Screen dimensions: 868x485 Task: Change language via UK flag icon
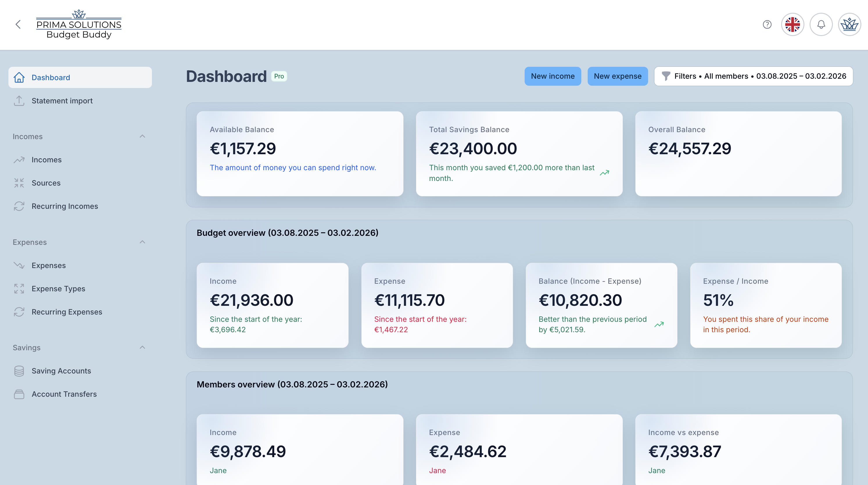pyautogui.click(x=792, y=24)
